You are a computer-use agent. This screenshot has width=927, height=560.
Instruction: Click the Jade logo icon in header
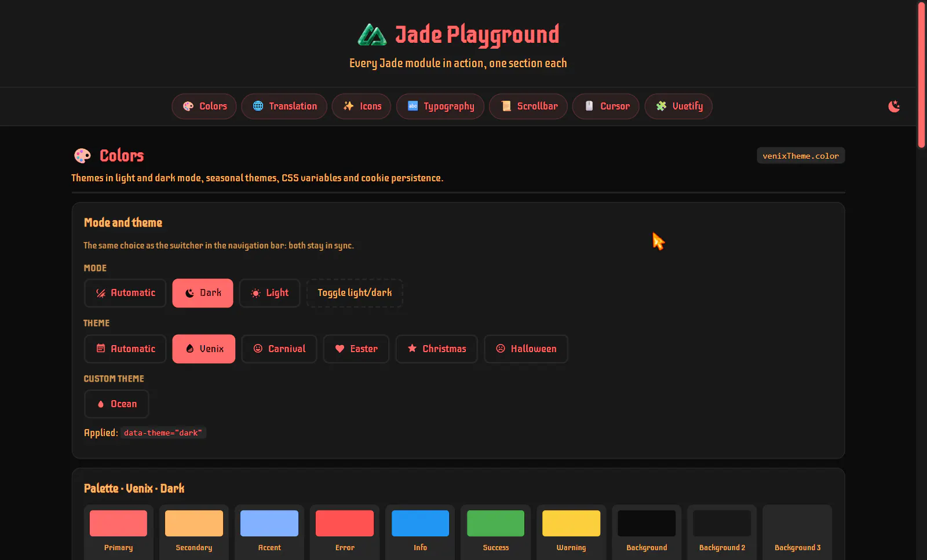(372, 35)
